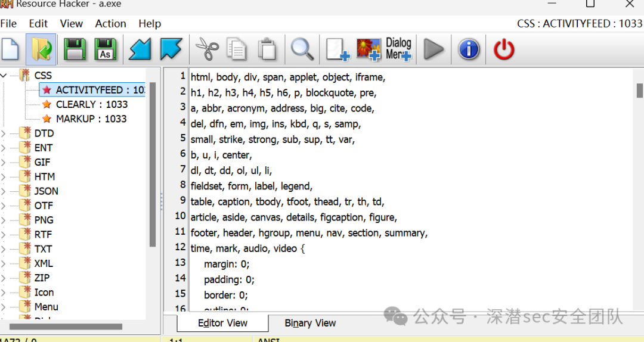Collapse the CSS tree folder

4,76
